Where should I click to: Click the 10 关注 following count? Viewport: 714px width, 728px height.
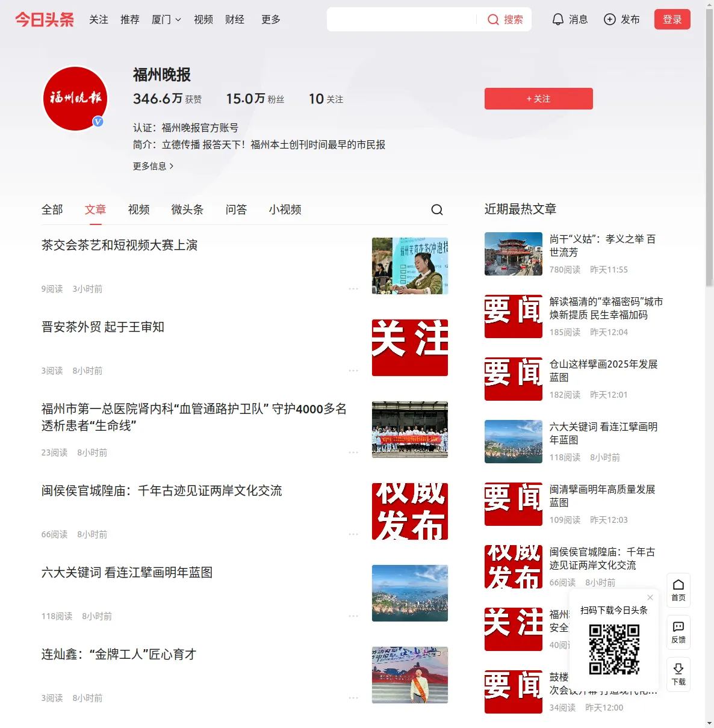click(x=326, y=99)
